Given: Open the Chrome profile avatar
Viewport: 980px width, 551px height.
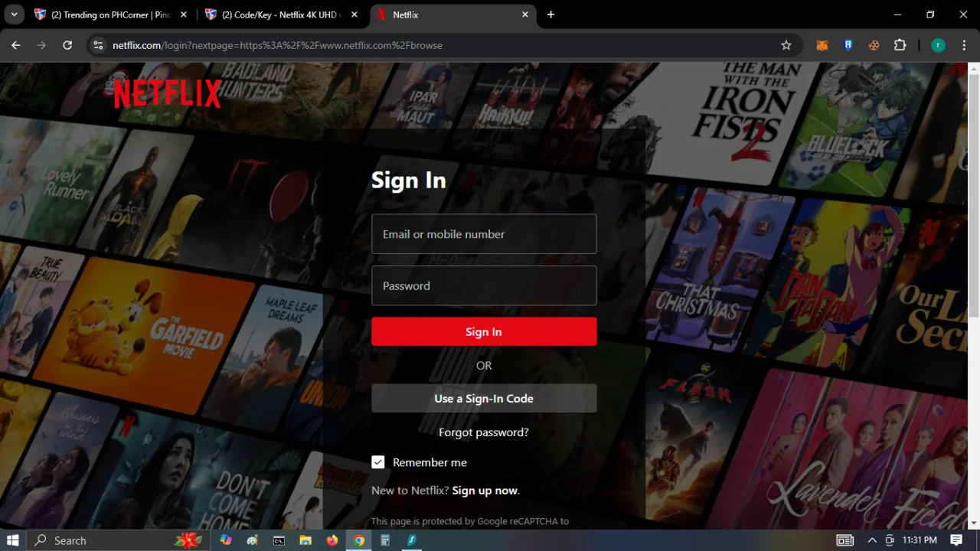Looking at the screenshot, I should (x=938, y=45).
